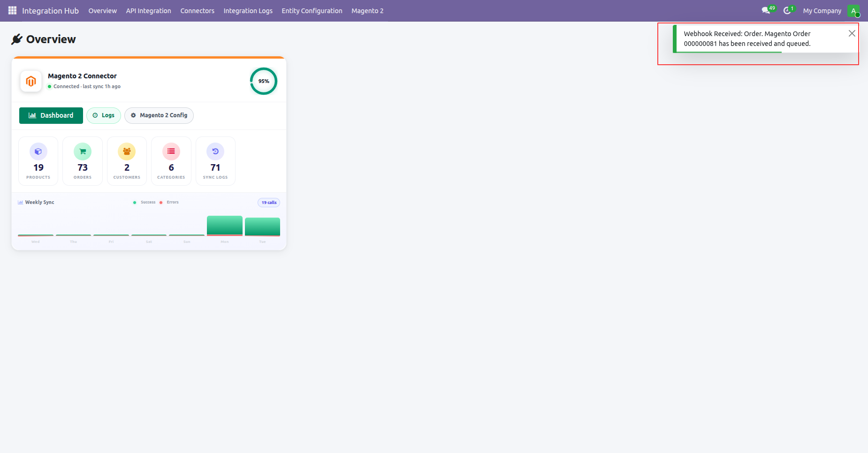
Task: Open the Customers card showing 2
Action: pyautogui.click(x=127, y=161)
